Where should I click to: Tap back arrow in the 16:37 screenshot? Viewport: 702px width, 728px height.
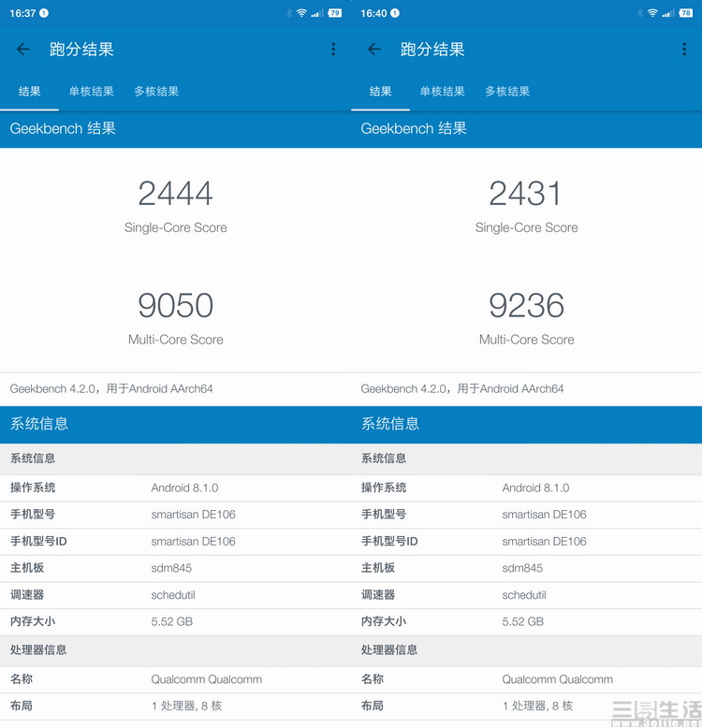pyautogui.click(x=23, y=50)
